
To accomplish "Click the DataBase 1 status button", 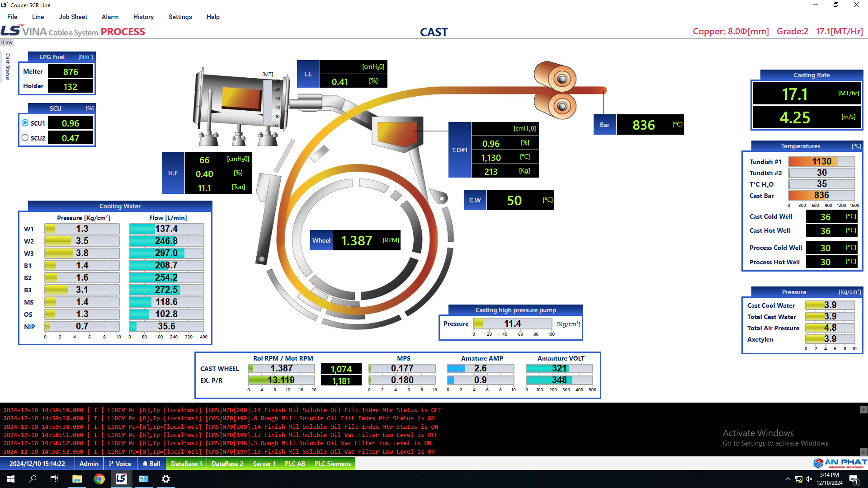I will click(x=186, y=464).
